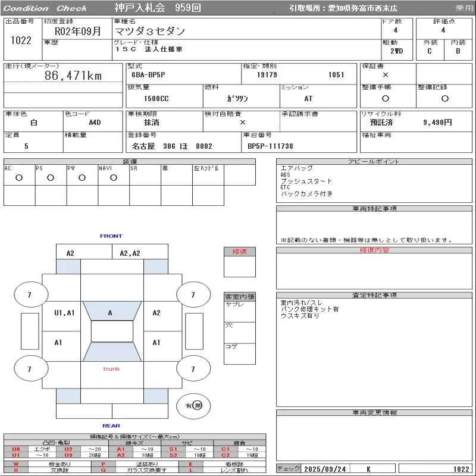Click the U1,A1 damage mark on diagram
Screen dimensions: 476x476
click(64, 313)
